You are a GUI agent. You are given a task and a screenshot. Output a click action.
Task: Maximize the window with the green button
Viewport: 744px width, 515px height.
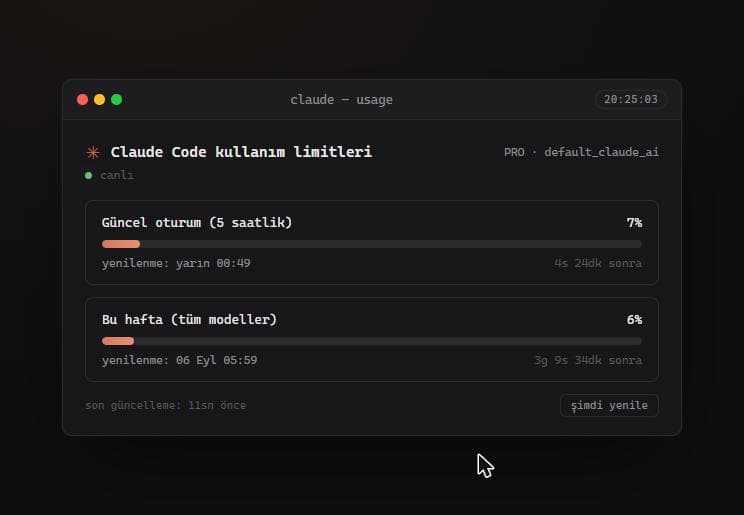117,100
